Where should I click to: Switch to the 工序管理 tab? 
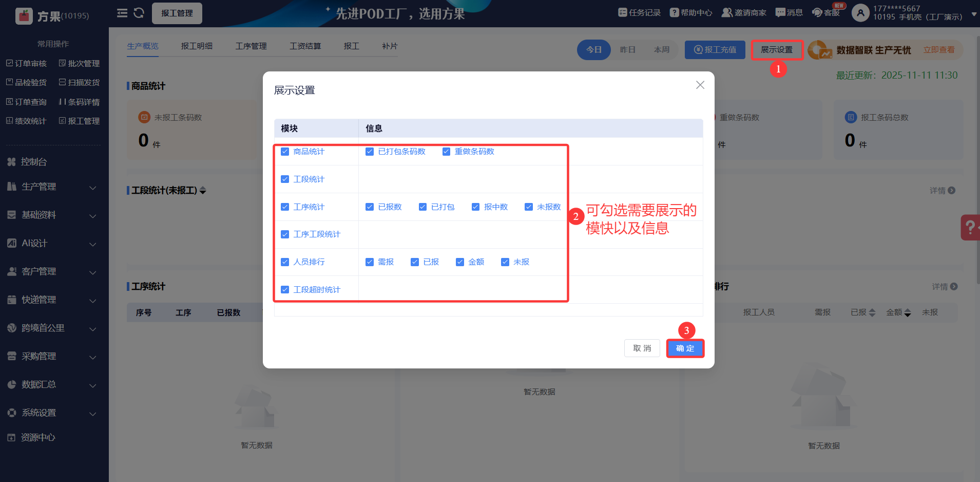tap(251, 46)
